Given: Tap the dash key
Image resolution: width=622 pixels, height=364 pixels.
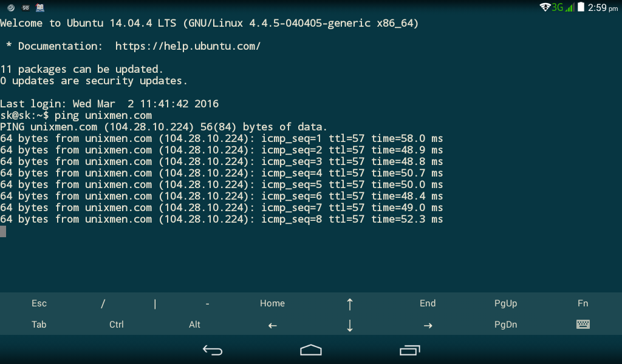Looking at the screenshot, I should tap(208, 304).
